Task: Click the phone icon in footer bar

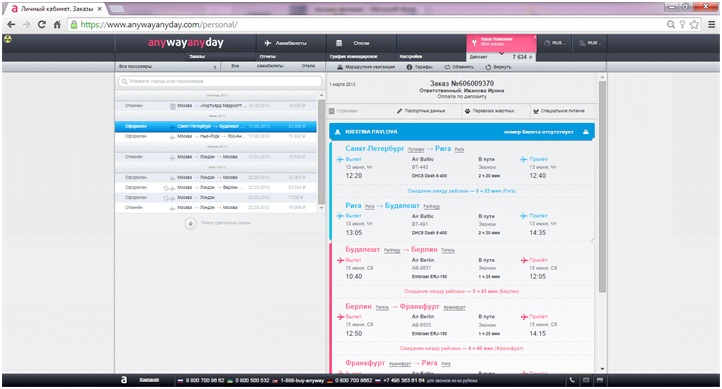Action: click(x=572, y=380)
